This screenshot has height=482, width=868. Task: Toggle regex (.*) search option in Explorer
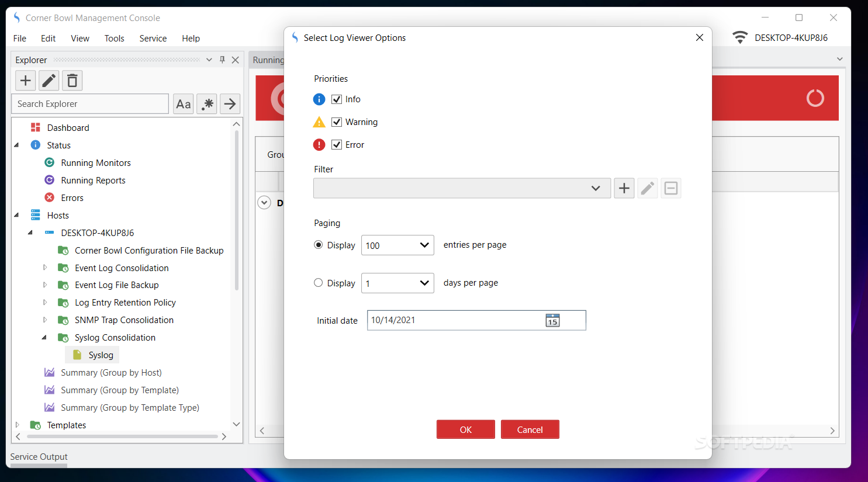tap(207, 104)
